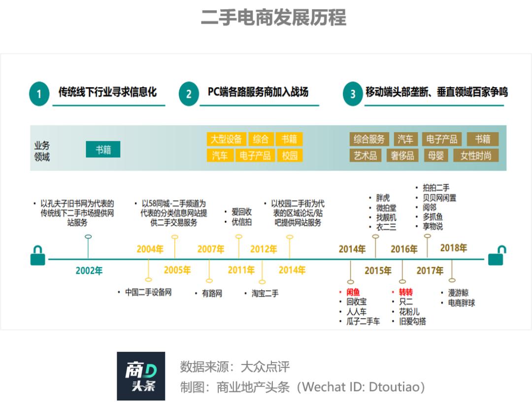Select the yellow 综合 tag

pos(261,139)
